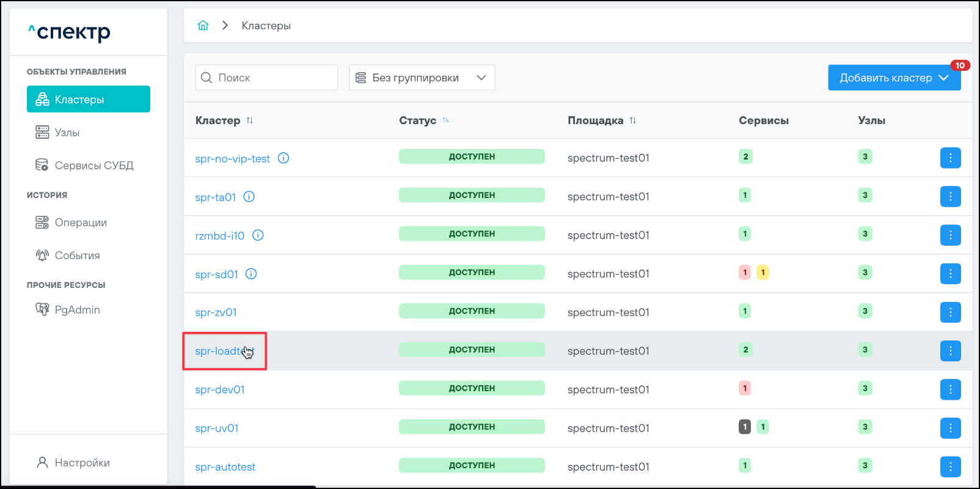
Task: Open Настройки at sidebar bottom
Action: (82, 463)
